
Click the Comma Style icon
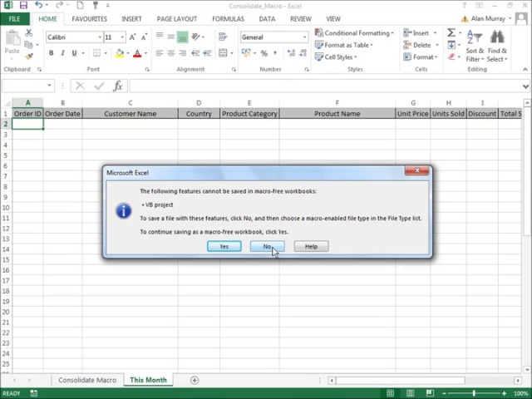click(x=275, y=53)
